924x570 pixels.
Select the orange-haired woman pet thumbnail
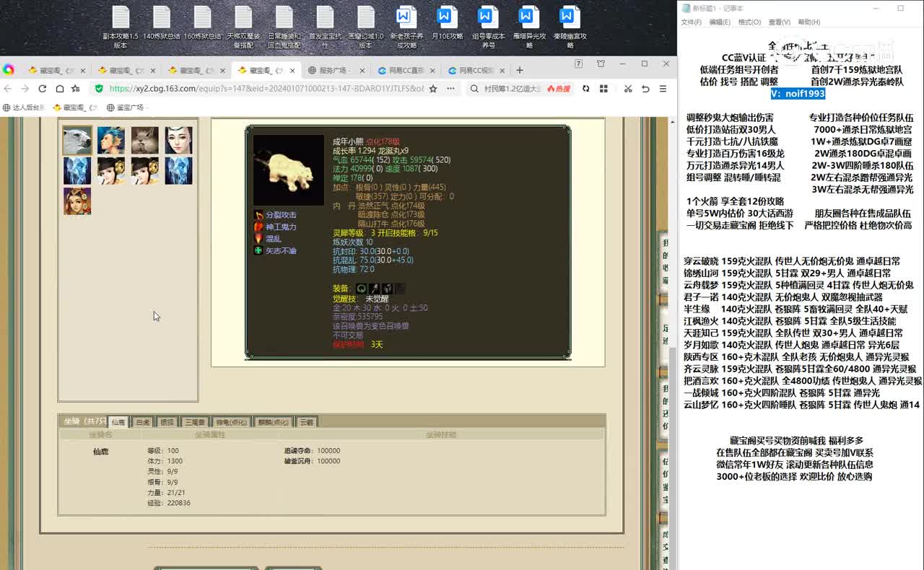coord(77,201)
